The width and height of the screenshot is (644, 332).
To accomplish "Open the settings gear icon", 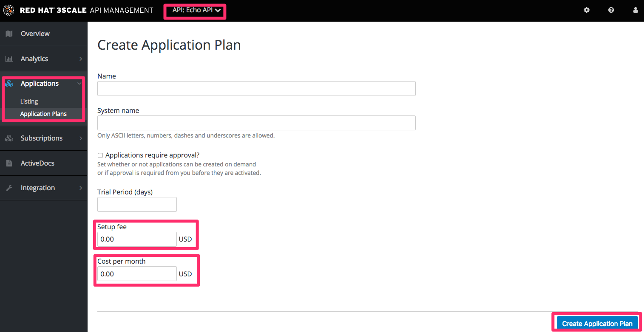I will (x=587, y=10).
